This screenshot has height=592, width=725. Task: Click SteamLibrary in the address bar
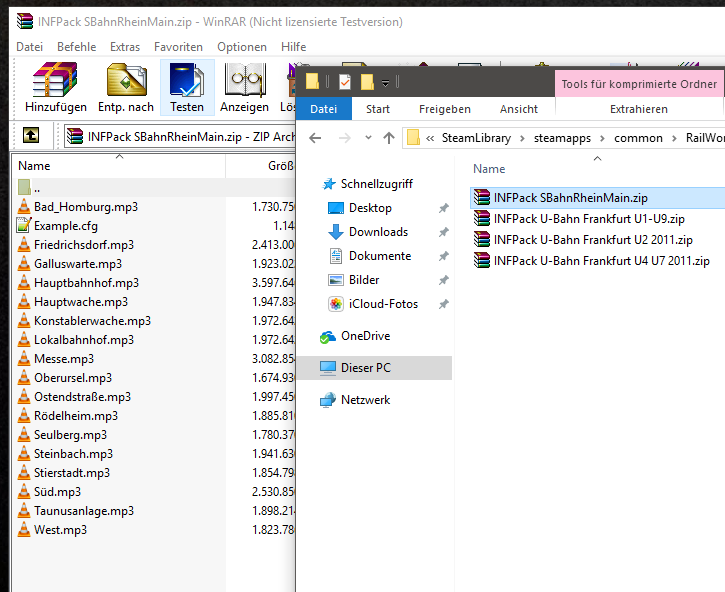point(476,138)
